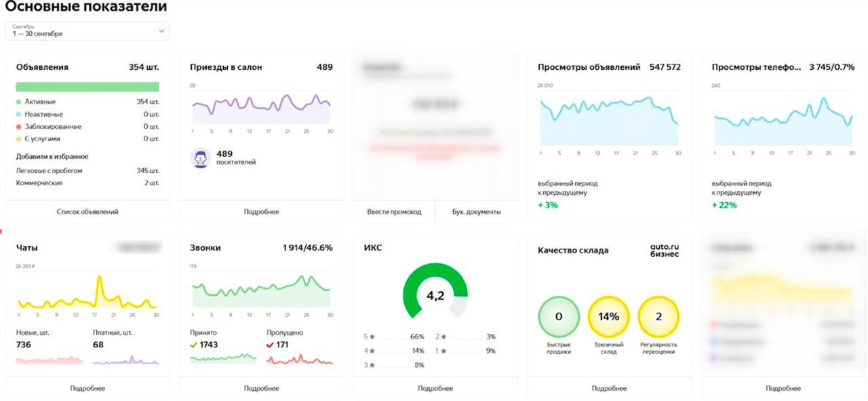868x401 pixels.
Task: Click the green Активные legend dot
Action: 18,102
